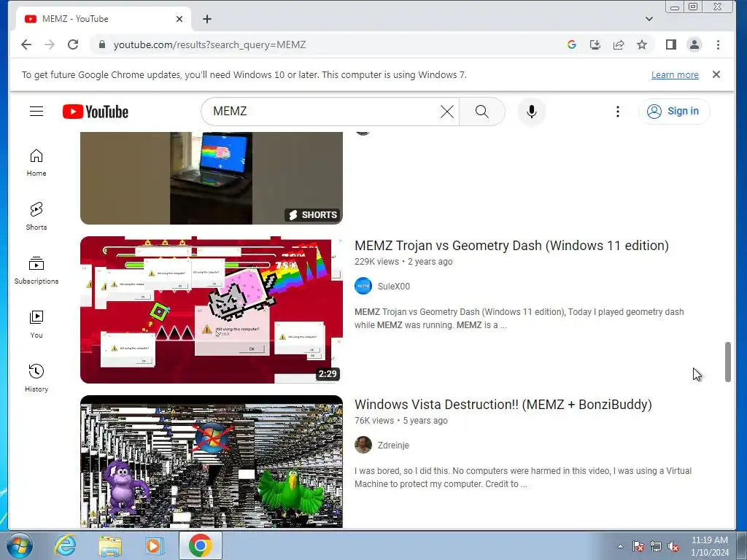Close the MEMZ - YouTube tab

coord(179,19)
